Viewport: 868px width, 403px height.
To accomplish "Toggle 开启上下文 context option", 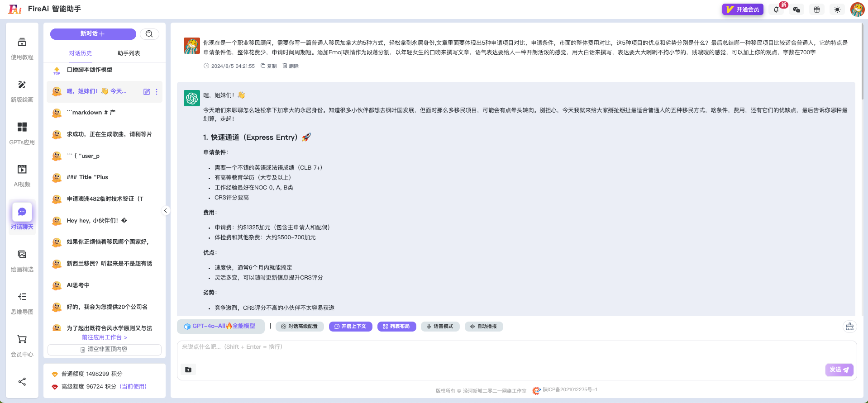I will coord(351,327).
